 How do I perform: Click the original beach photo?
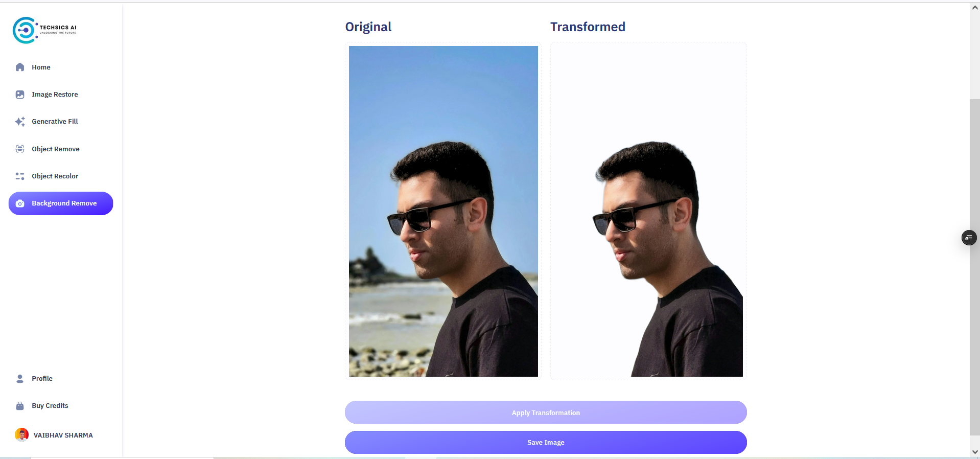pos(444,211)
